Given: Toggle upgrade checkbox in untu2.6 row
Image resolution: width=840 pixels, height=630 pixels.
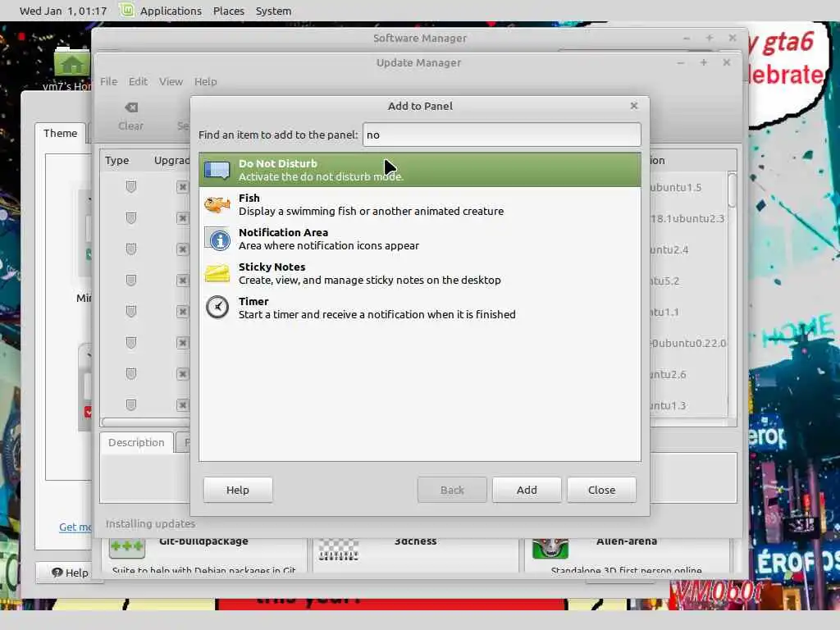Looking at the screenshot, I should coord(182,373).
